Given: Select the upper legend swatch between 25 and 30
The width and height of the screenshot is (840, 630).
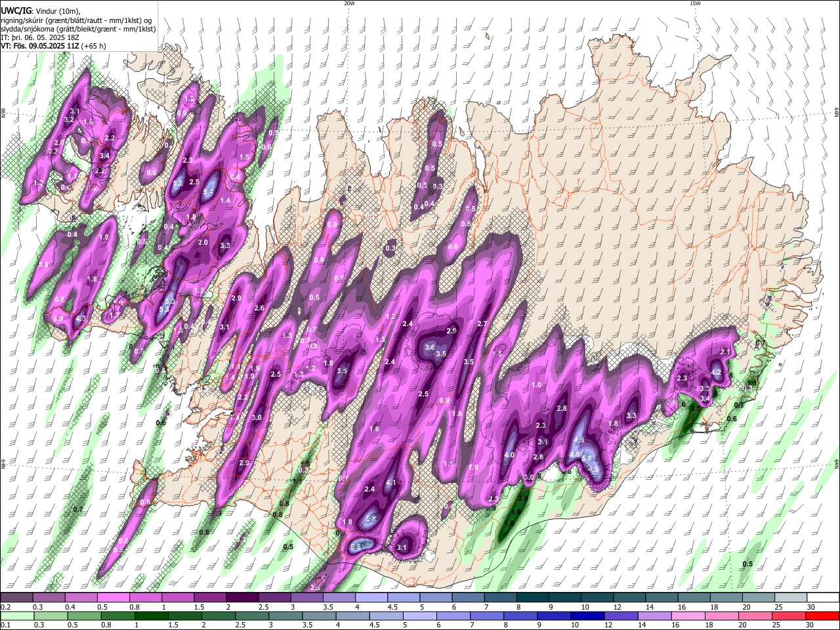Looking at the screenshot, I should [791, 597].
